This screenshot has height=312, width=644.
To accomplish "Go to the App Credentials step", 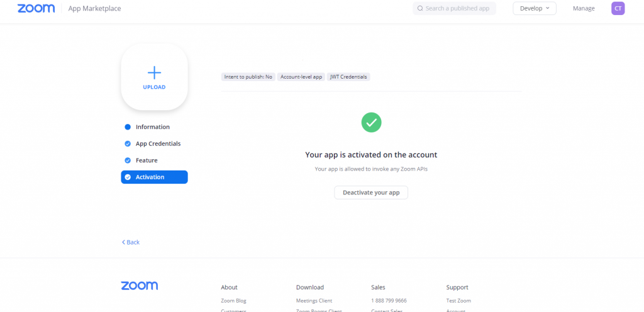I will [x=158, y=144].
